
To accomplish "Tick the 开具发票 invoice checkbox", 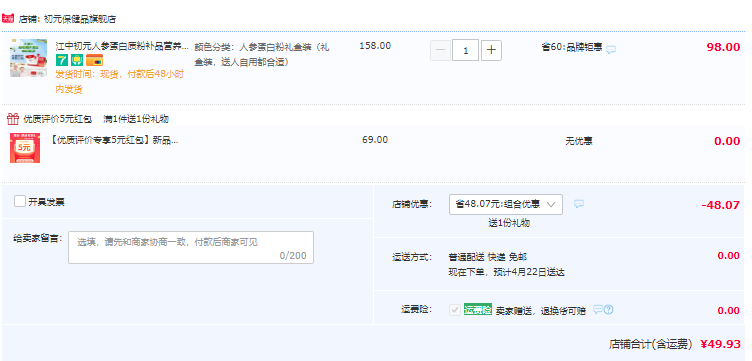I will coord(20,201).
